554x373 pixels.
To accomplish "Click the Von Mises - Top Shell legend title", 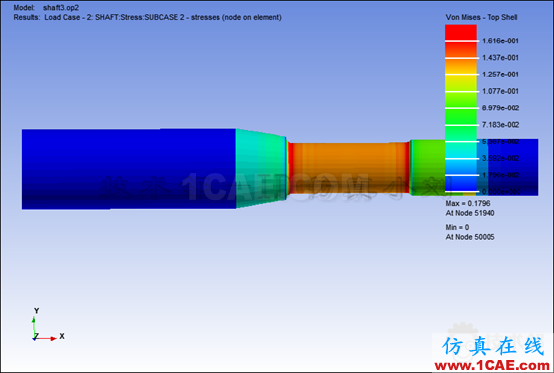I will 481,17.
